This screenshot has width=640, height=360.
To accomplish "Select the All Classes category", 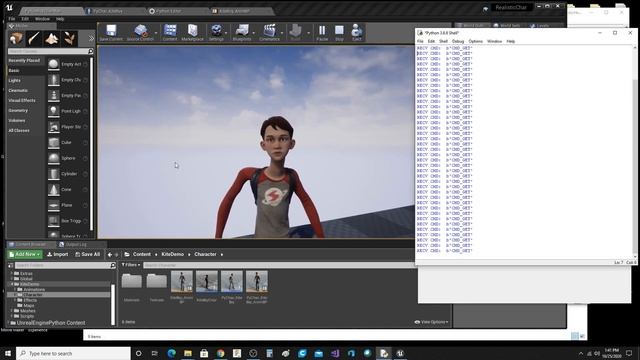I will pyautogui.click(x=19, y=131).
